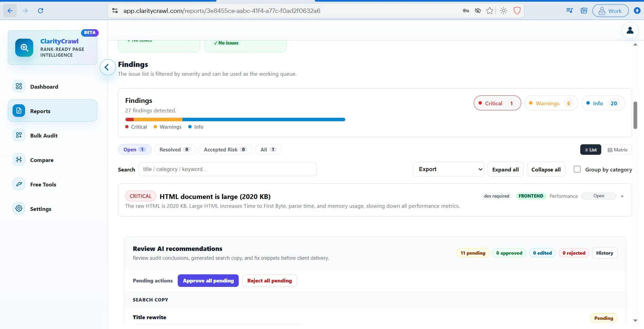Open the finding's Open status dropdown
This screenshot has height=329, width=644.
(599, 196)
